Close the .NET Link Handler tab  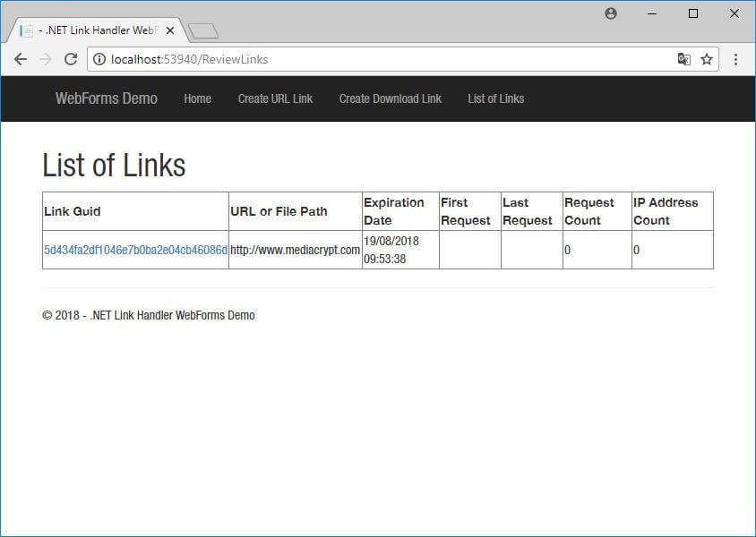pyautogui.click(x=171, y=30)
